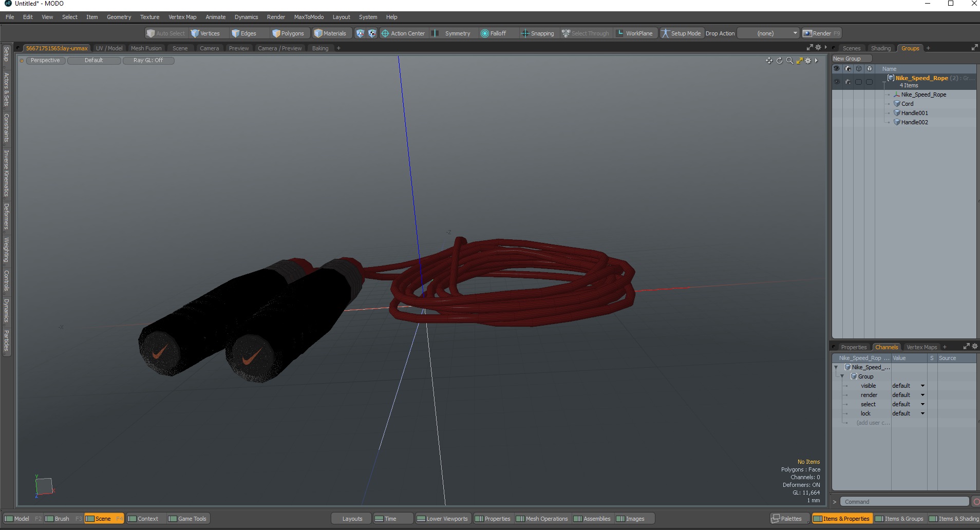Click the New Group button

(x=852, y=59)
